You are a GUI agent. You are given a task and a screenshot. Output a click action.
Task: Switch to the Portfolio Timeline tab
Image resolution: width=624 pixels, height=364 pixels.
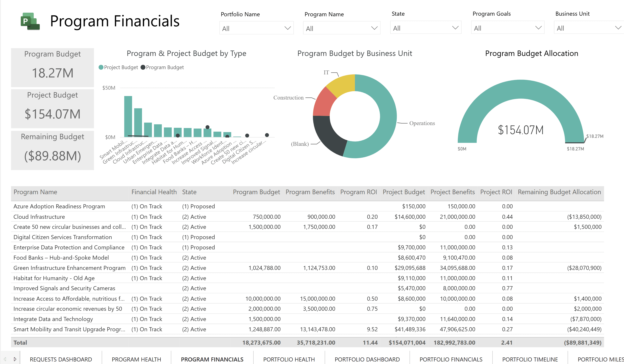pos(530,359)
